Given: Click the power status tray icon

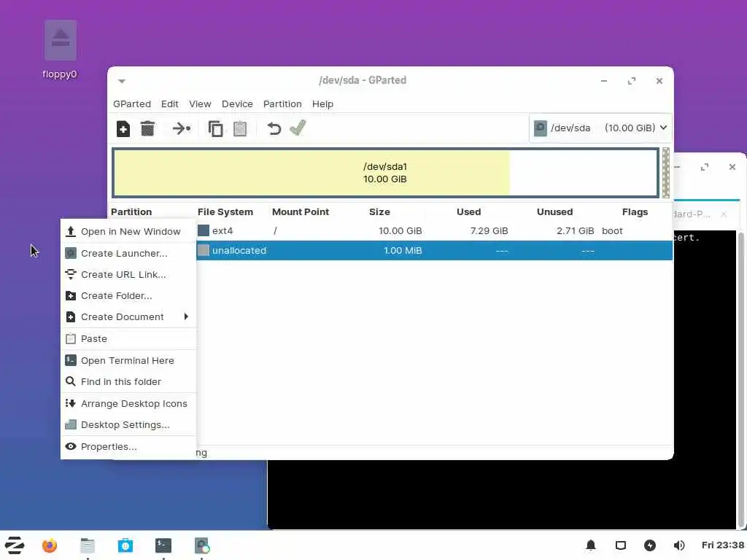Looking at the screenshot, I should 650,545.
